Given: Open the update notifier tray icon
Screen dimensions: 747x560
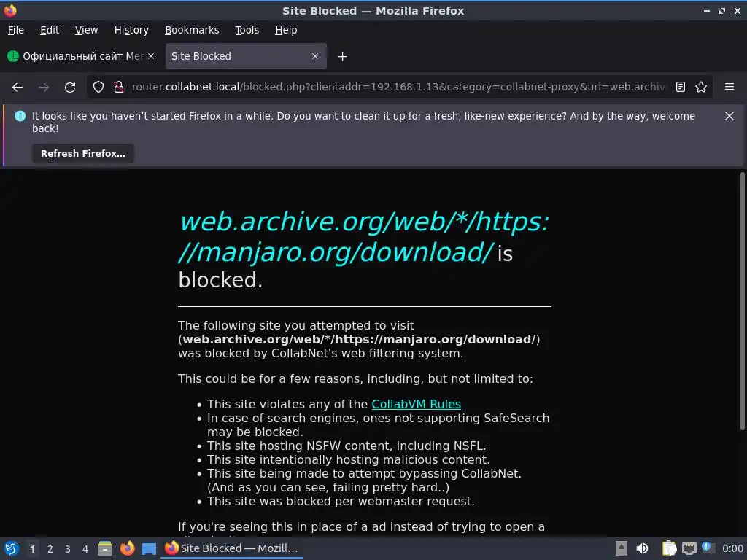Looking at the screenshot, I should tap(708, 548).
